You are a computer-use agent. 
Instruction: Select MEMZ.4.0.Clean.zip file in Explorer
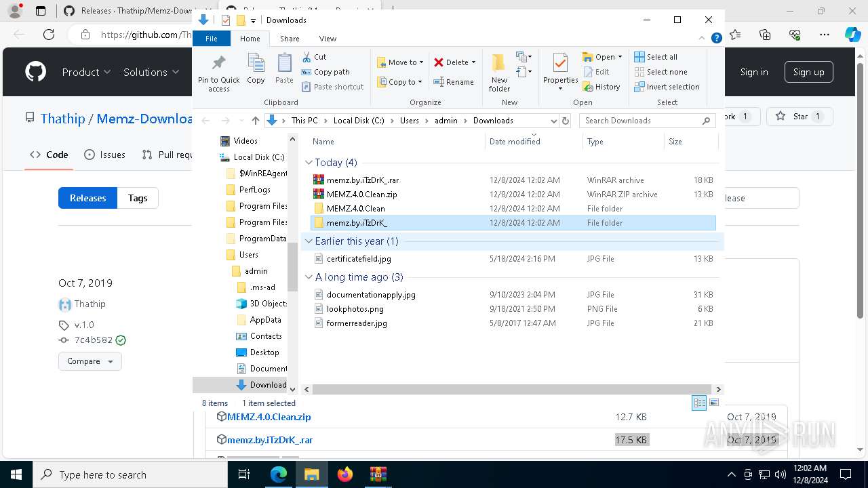tap(513, 195)
